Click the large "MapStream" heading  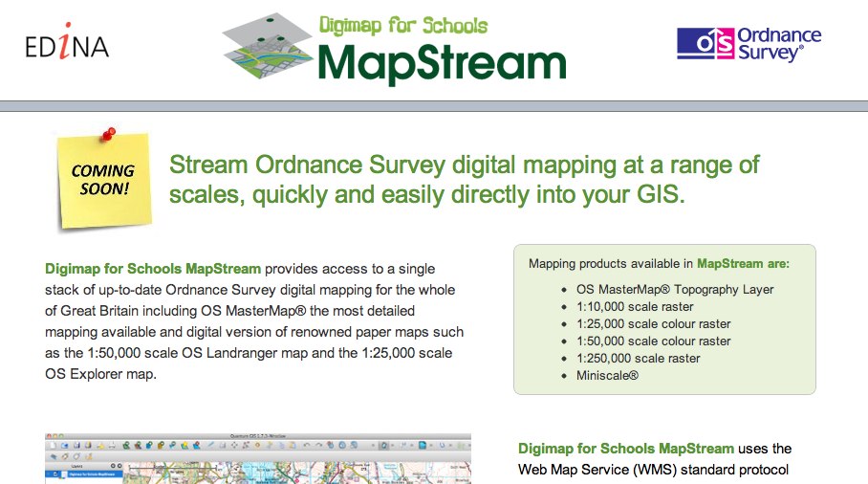coord(443,63)
